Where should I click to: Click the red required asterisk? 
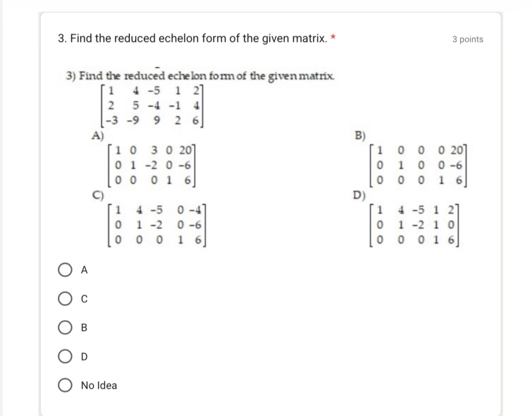(333, 38)
